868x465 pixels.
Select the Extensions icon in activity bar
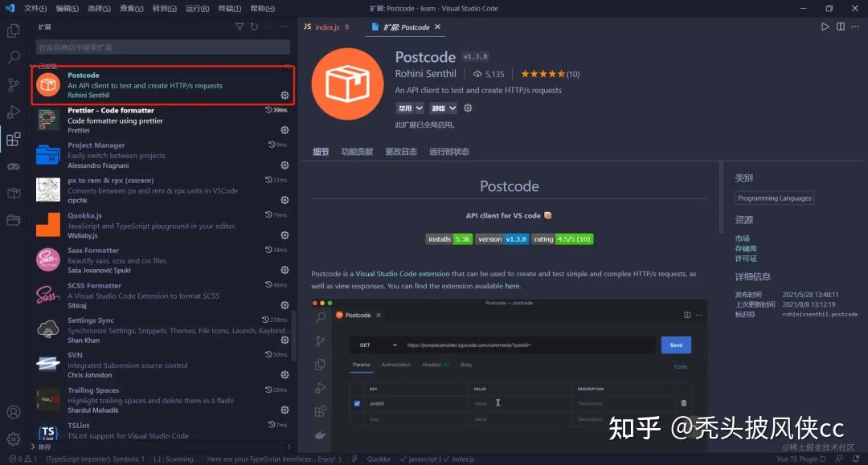(14, 139)
